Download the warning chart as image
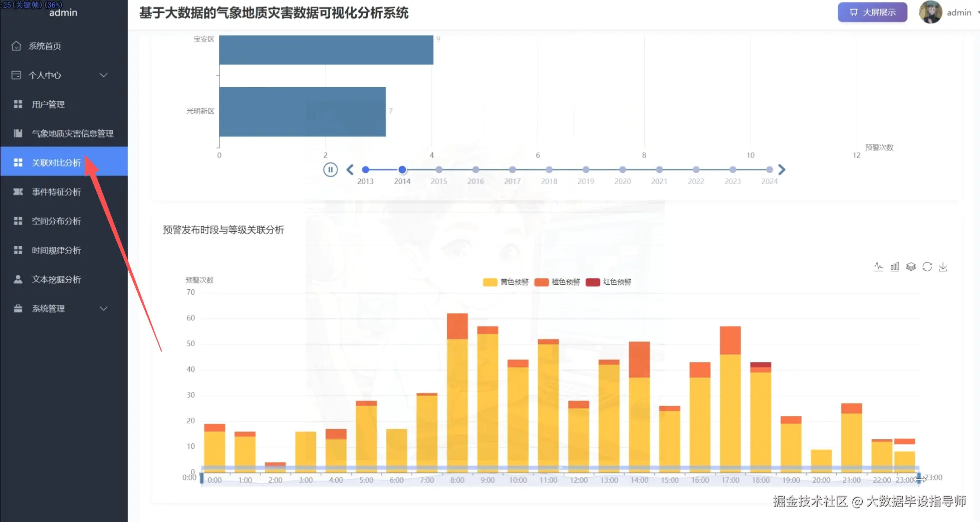This screenshot has height=522, width=980. 943,266
